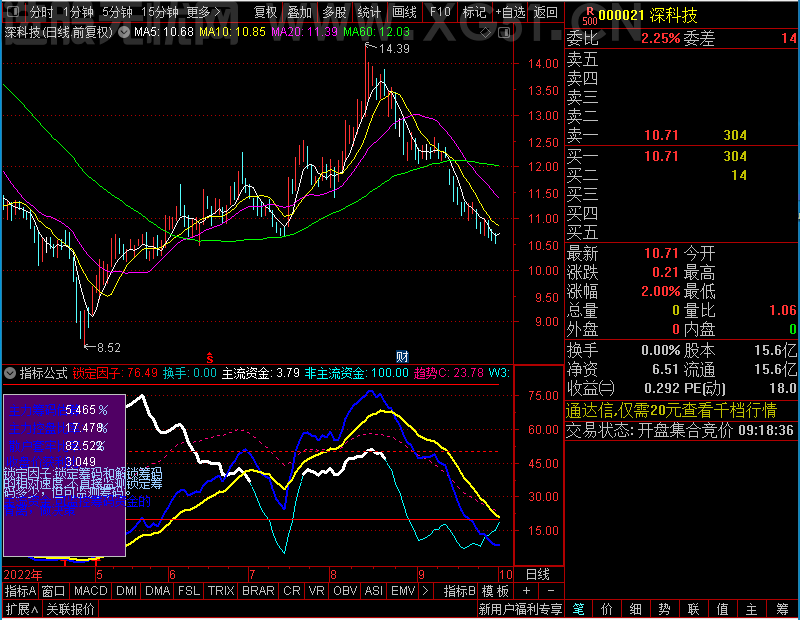Switch indicator to OBV
The height and width of the screenshot is (620, 800).
tap(345, 591)
